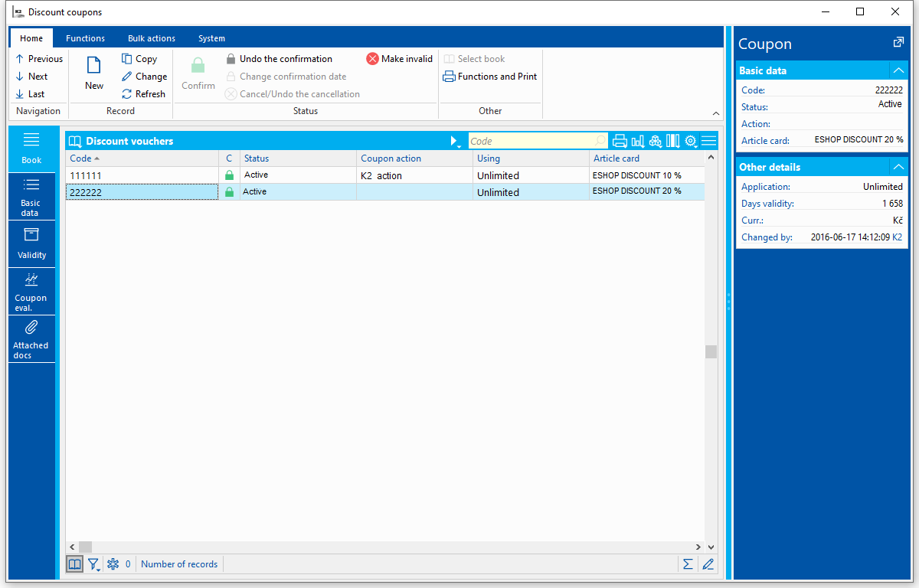Open Attached docs sidebar section
The image size is (919, 588).
pyautogui.click(x=31, y=339)
